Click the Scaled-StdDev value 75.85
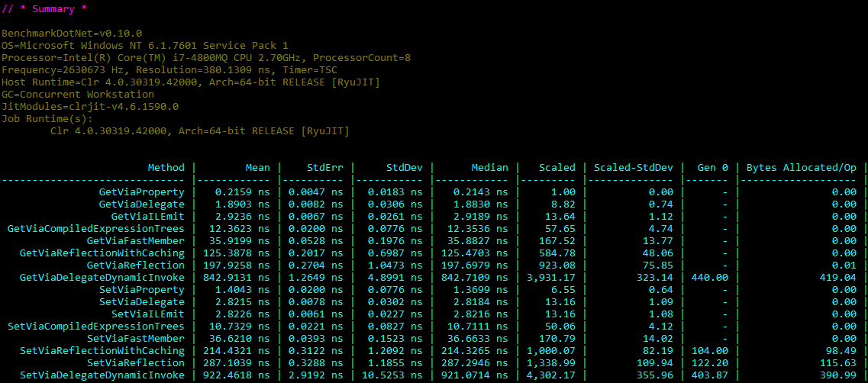The image size is (868, 383). (x=658, y=265)
